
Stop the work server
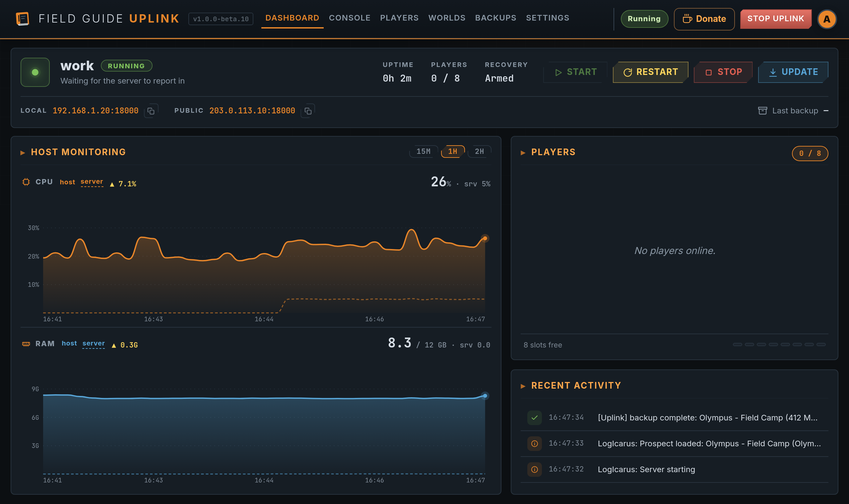point(723,72)
